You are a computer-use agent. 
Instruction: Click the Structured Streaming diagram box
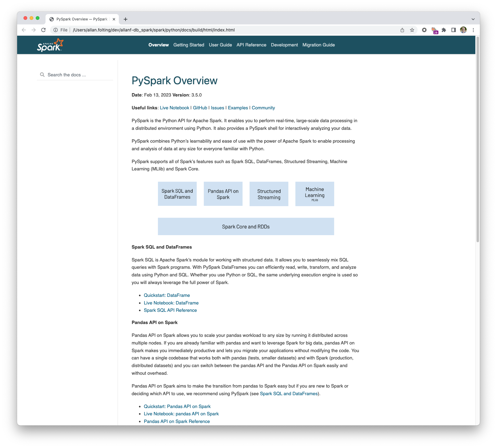[269, 194]
